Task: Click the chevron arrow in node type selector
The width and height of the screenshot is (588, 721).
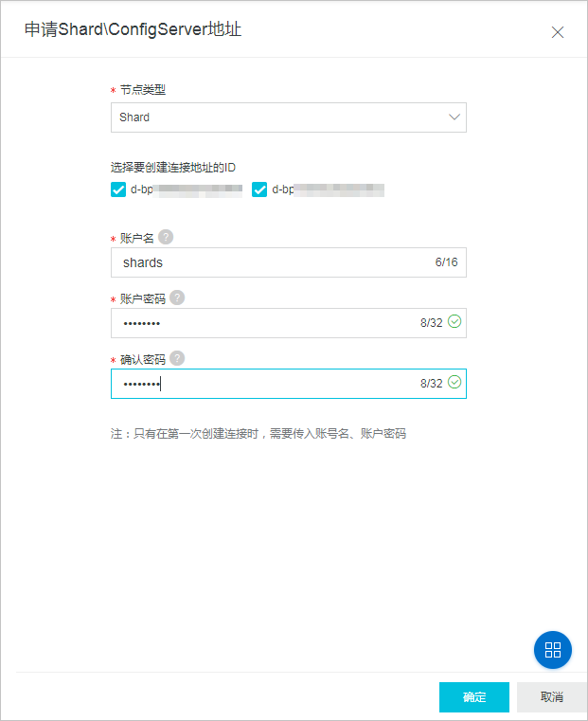Action: [454, 117]
